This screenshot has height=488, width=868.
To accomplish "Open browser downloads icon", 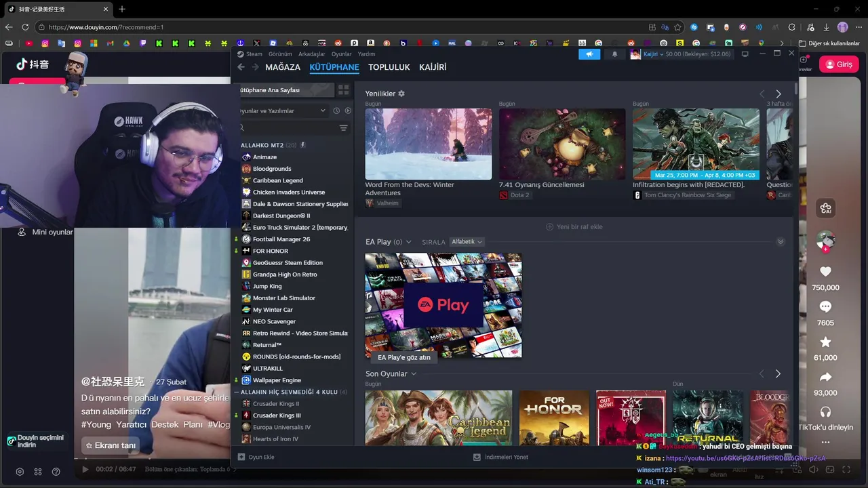I will point(826,27).
